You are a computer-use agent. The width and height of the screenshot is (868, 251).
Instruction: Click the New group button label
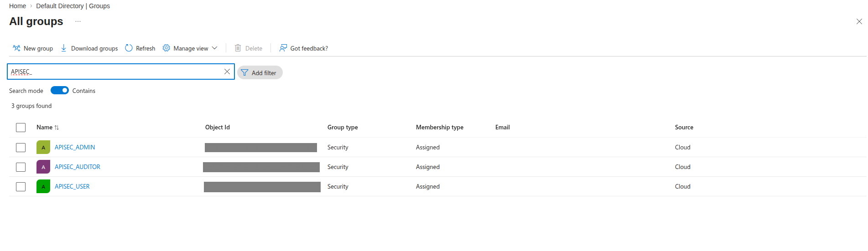38,48
